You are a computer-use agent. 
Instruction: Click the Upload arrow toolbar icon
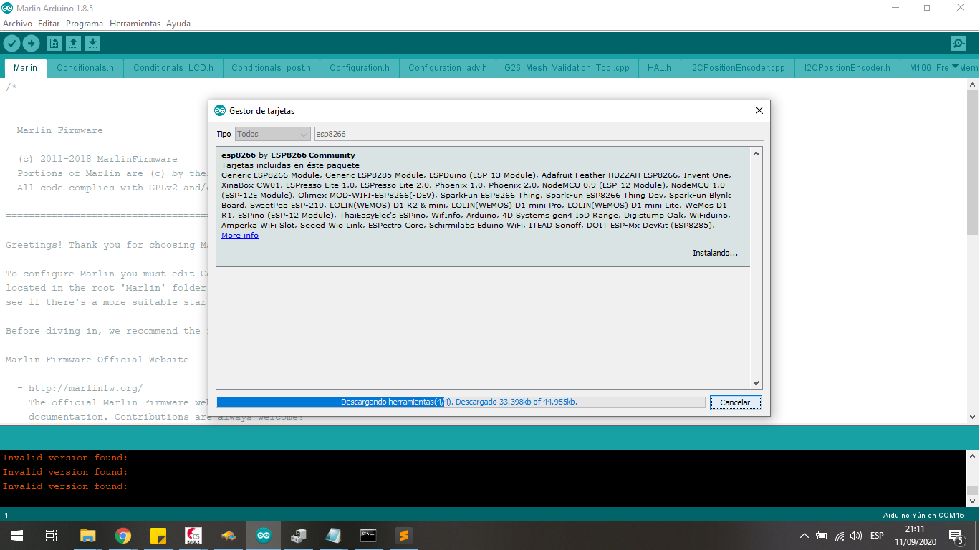click(x=31, y=44)
